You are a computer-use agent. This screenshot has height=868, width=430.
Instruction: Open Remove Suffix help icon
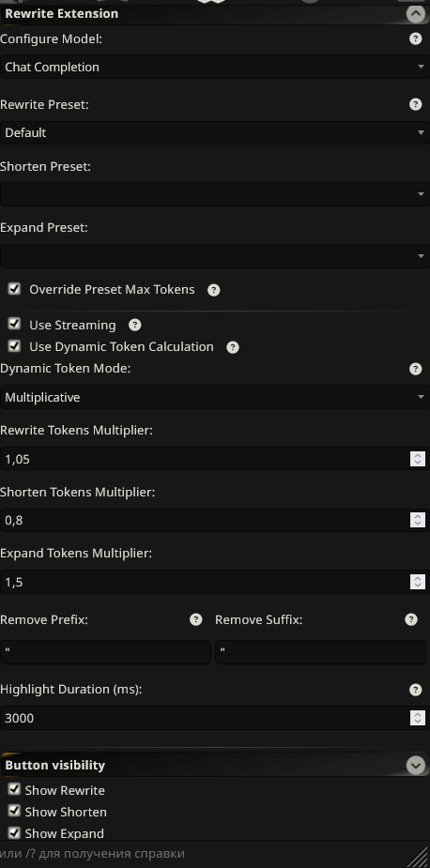tap(410, 619)
